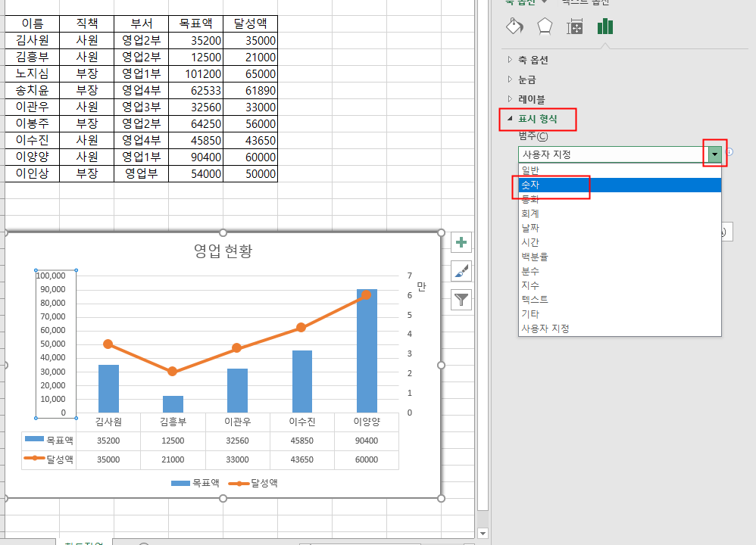Click the 범주 dropdown arrow

[x=714, y=154]
